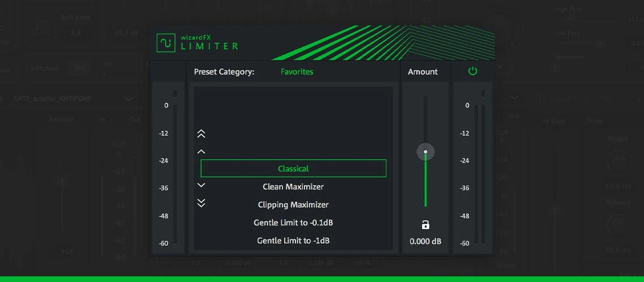Screen dimensions: 644x282
Task: Click the -12 mark on the output meter
Action: [x=464, y=133]
